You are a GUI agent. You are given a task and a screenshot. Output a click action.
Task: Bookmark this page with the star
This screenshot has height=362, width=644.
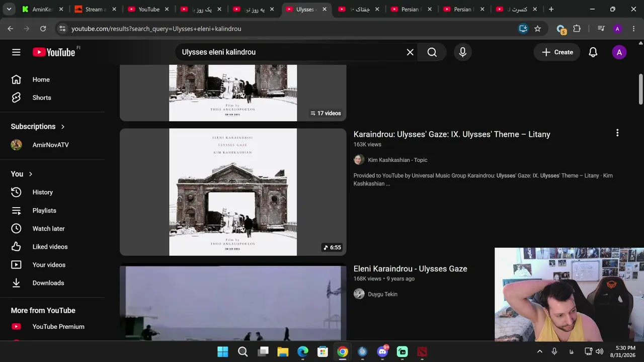537,29
